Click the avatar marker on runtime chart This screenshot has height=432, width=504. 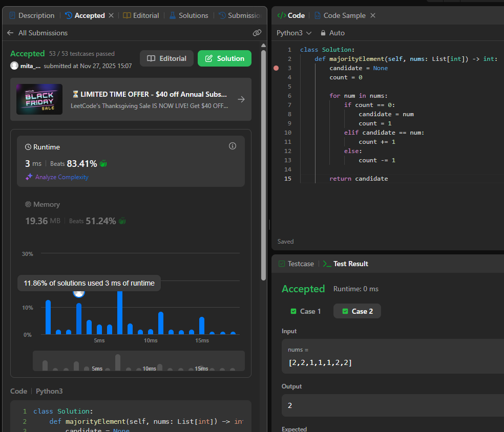click(79, 293)
